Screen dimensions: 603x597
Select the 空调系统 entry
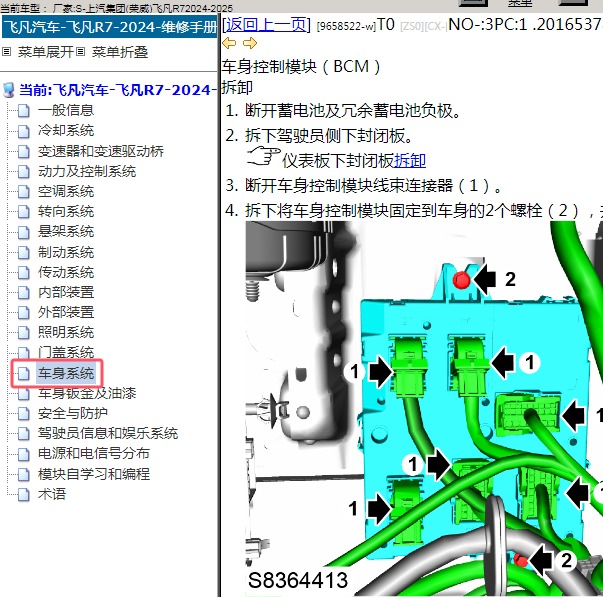(x=66, y=191)
